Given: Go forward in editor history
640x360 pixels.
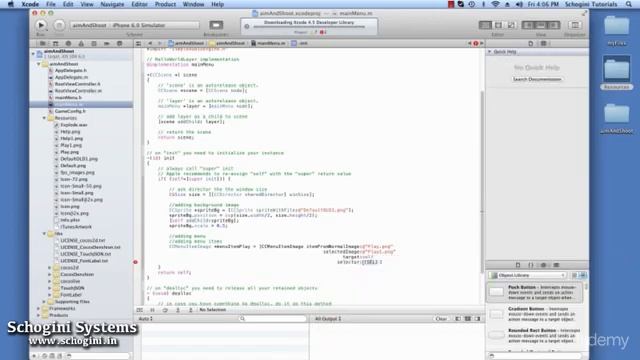Looking at the screenshot, I should click(160, 43).
